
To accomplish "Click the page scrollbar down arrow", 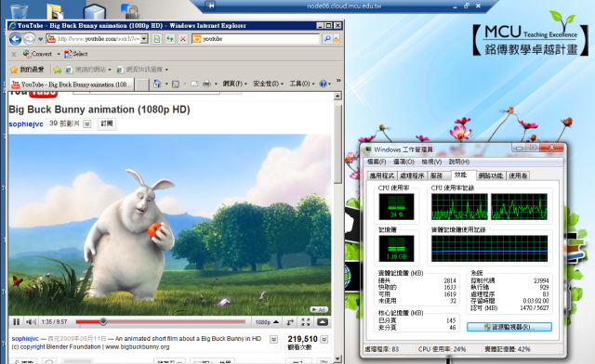I will [337, 357].
